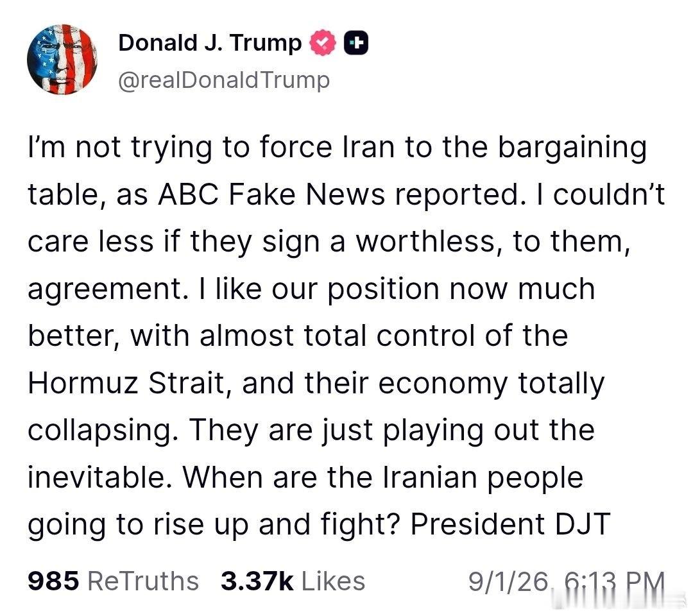Select the bold "3.37k" count number
This screenshot has height=616, width=693.
click(x=257, y=581)
